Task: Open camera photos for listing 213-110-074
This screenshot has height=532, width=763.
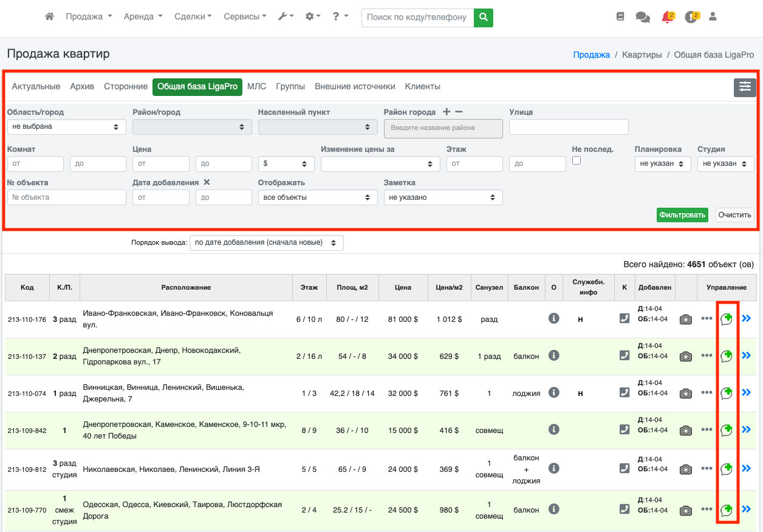Action: (686, 394)
